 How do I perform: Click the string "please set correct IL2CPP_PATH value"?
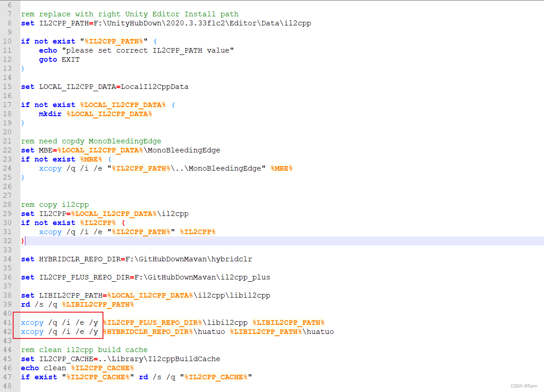pyautogui.click(x=148, y=50)
